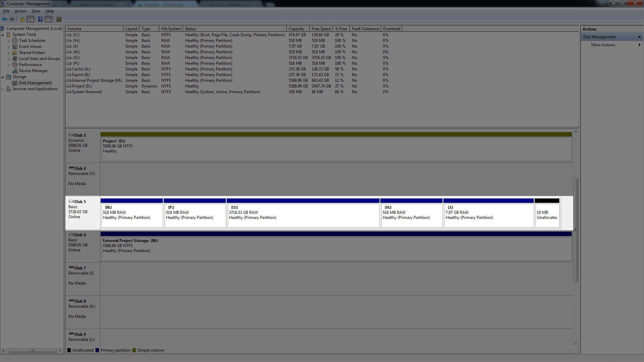Image resolution: width=644 pixels, height=362 pixels.
Task: Expand the Performance tree node
Action: point(9,65)
